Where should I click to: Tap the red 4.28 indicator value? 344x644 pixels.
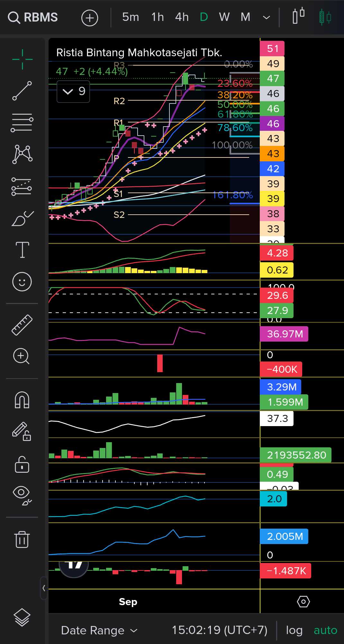click(277, 253)
